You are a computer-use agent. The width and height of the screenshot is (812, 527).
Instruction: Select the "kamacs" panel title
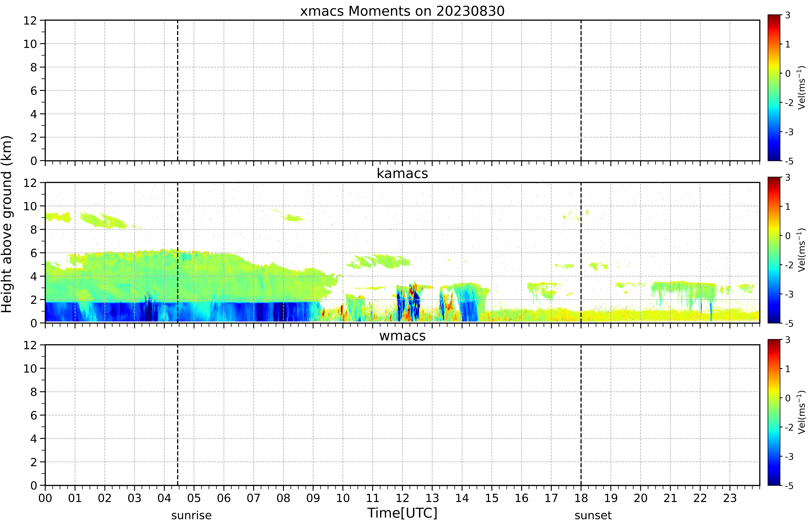[402, 173]
